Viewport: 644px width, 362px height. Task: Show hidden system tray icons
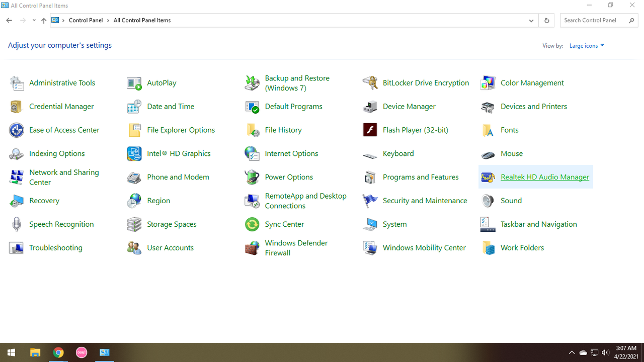(x=572, y=352)
